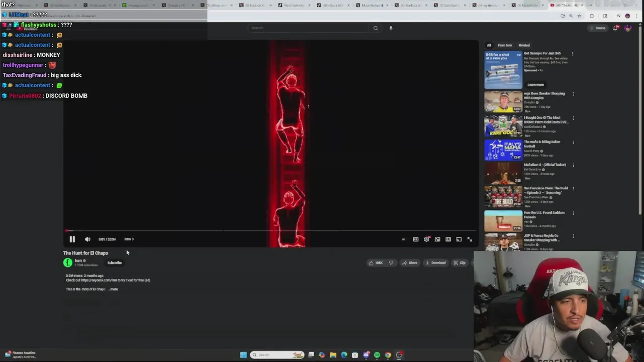Open File Explorer from the taskbar
Image resolution: width=644 pixels, height=362 pixels.
333,355
